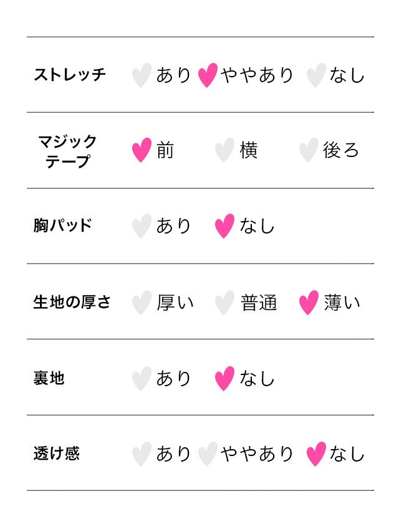
Task: Click the pink heart for 透け感 なし
Action: [316, 454]
